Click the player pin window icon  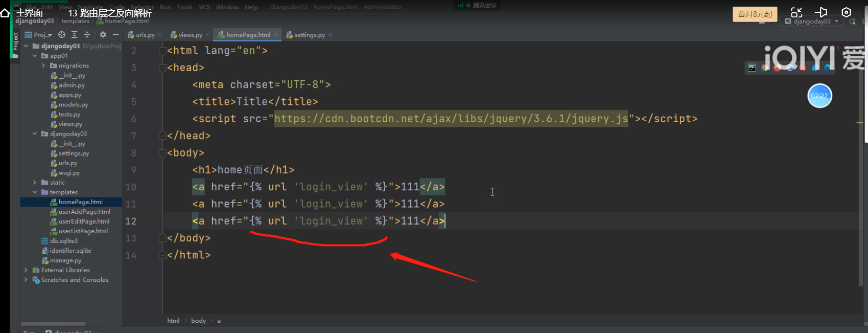(x=821, y=12)
